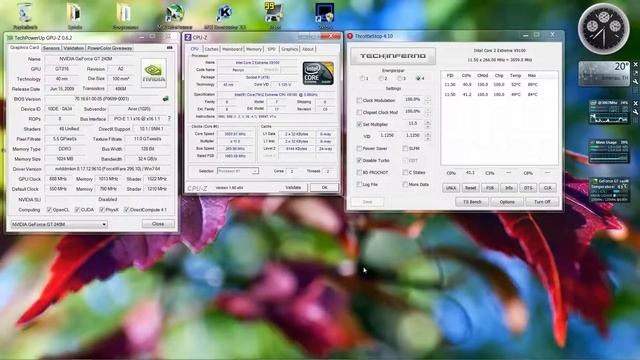Switch to Validation tab in GPU-Z
640x360 pixels.
(73, 48)
